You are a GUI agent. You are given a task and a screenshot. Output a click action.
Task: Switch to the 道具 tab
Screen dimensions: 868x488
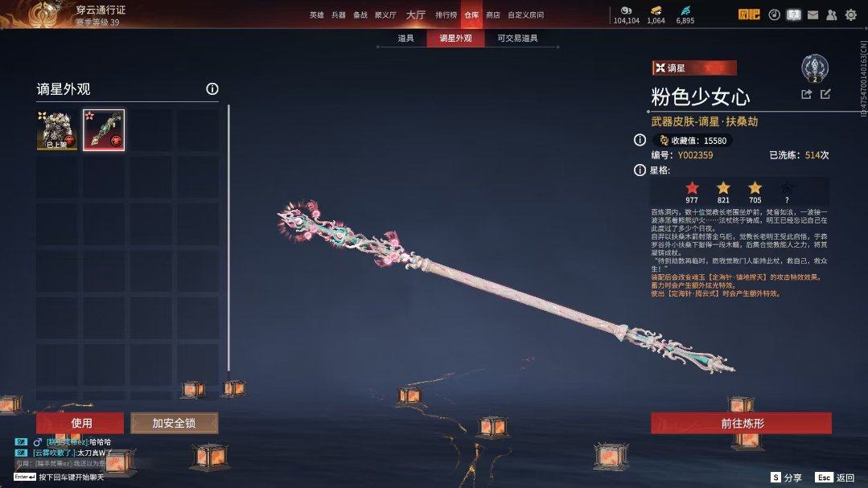click(x=405, y=38)
